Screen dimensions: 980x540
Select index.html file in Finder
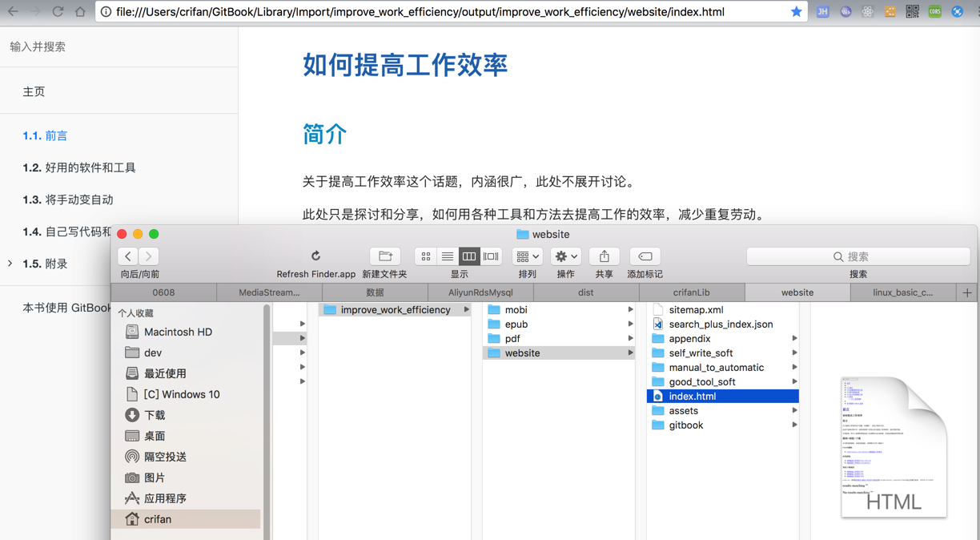coord(722,396)
